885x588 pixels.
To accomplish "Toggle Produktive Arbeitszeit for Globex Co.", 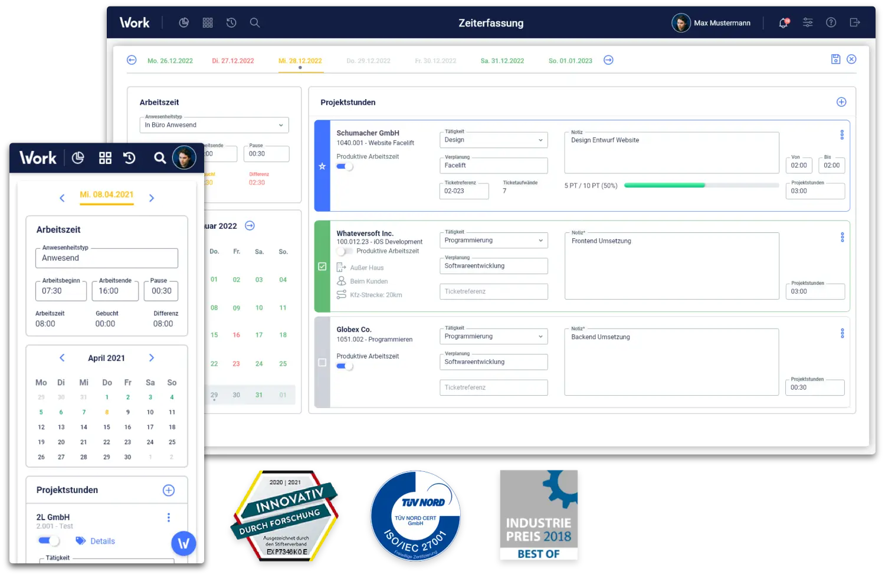I will [345, 366].
